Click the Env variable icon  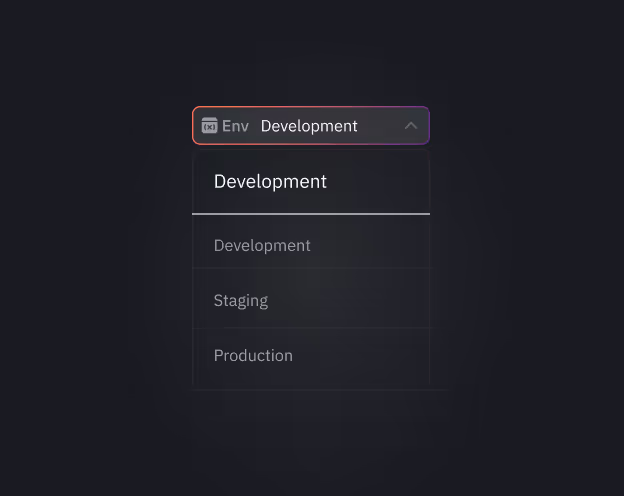coord(209,126)
